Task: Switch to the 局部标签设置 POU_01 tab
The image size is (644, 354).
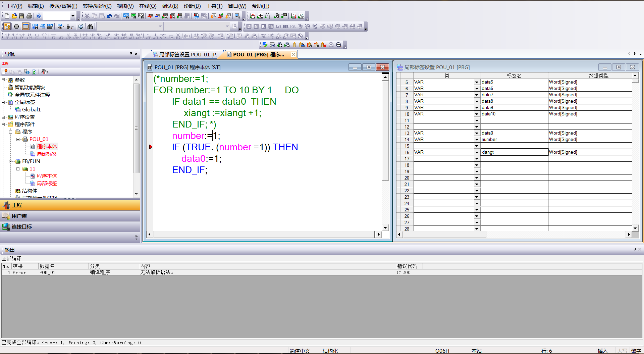Action: tap(185, 54)
